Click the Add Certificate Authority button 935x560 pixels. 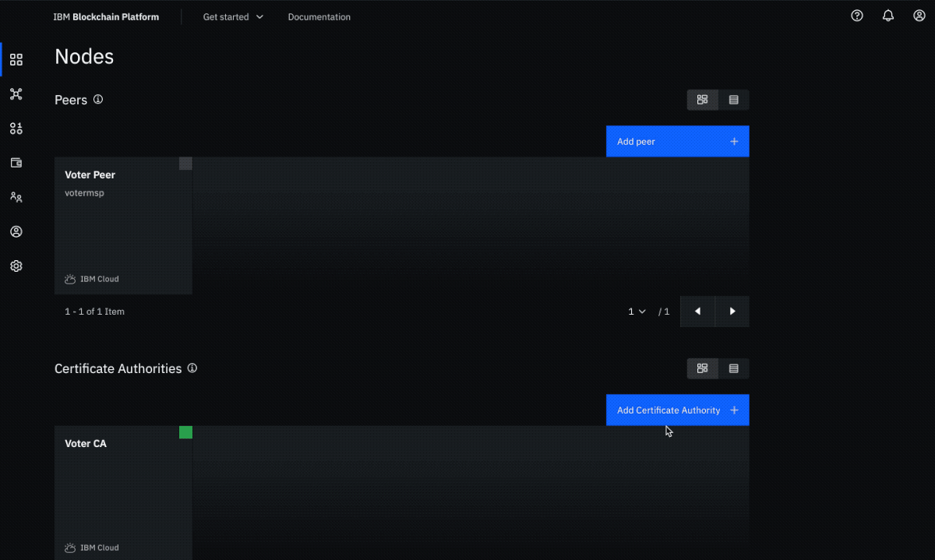click(x=677, y=410)
